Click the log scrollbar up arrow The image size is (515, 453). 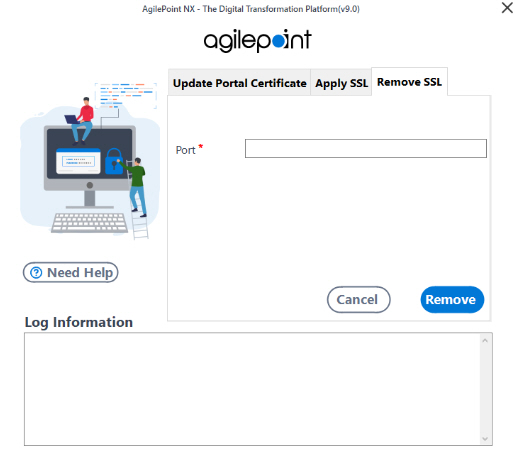tap(485, 340)
